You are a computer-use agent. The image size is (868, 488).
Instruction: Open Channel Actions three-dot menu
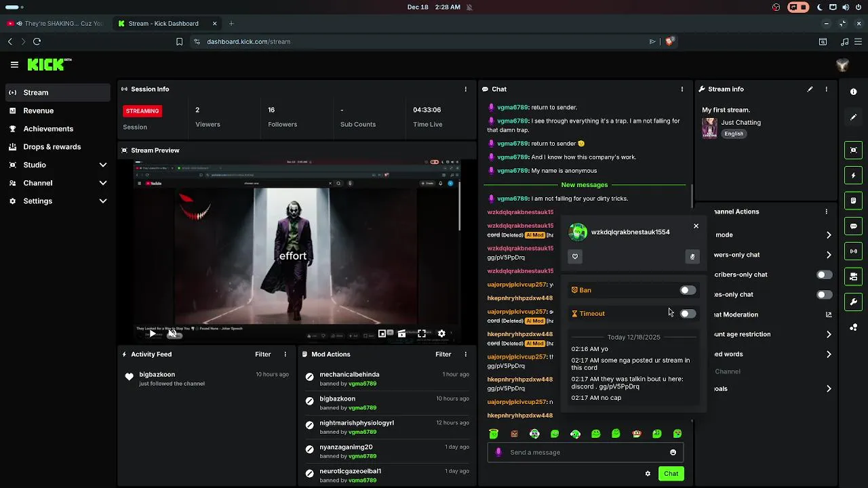[x=826, y=211]
